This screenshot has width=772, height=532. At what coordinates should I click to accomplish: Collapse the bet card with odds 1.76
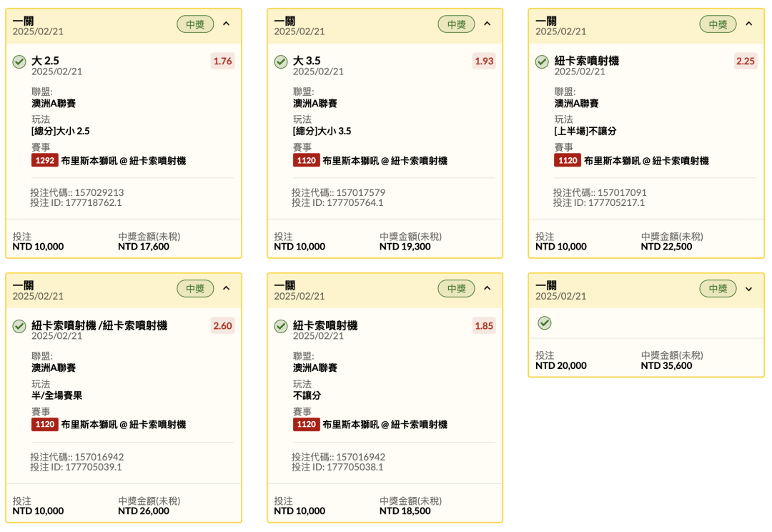point(226,24)
